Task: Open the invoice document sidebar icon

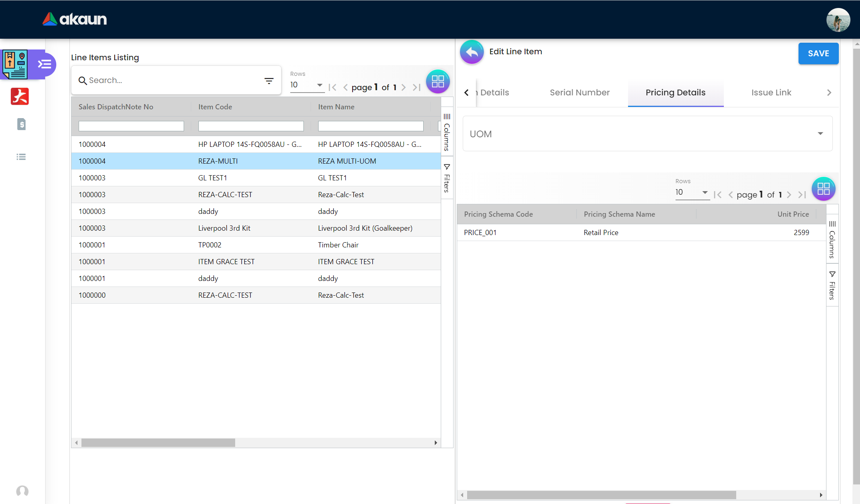Action: pyautogui.click(x=22, y=124)
